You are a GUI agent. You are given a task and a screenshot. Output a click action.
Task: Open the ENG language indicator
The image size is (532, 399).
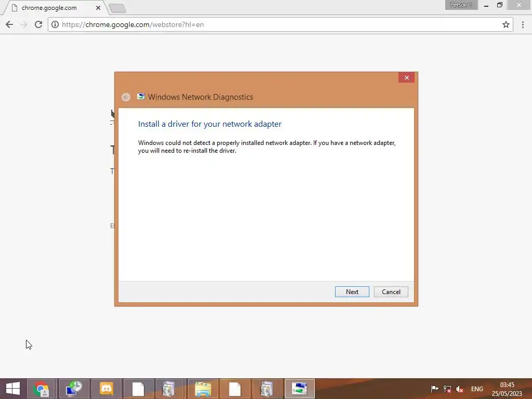(477, 389)
